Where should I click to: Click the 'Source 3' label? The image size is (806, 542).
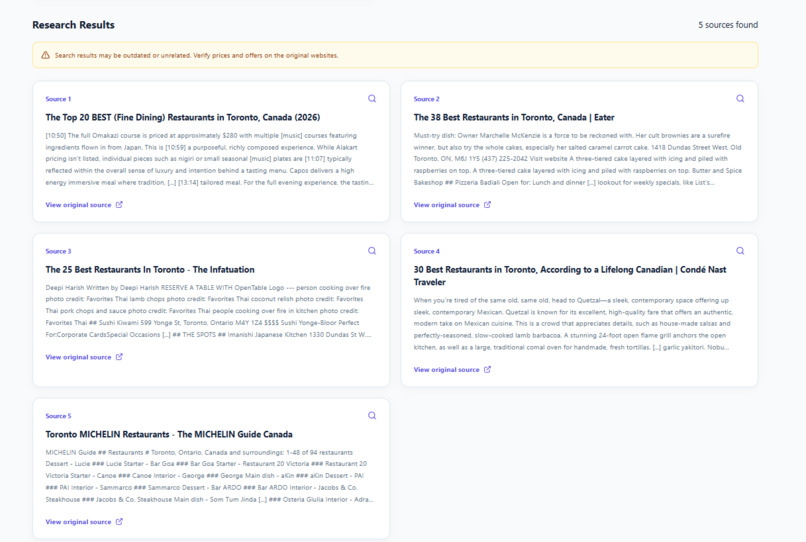coord(58,251)
